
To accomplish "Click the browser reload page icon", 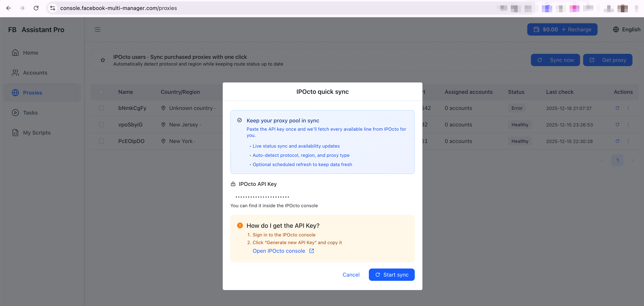I will [x=36, y=8].
